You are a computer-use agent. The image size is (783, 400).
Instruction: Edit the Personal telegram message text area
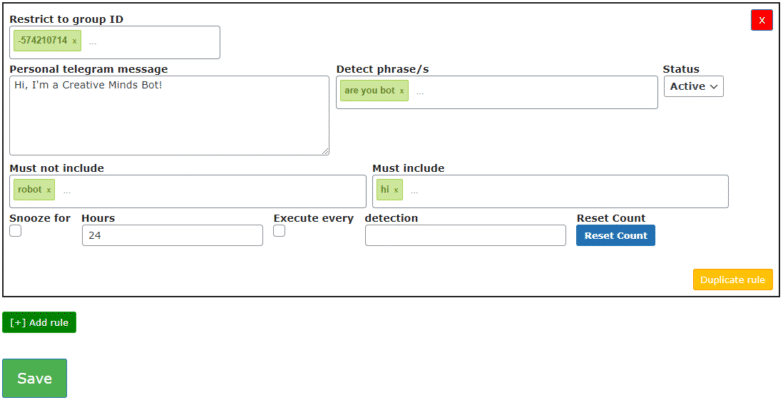click(168, 115)
